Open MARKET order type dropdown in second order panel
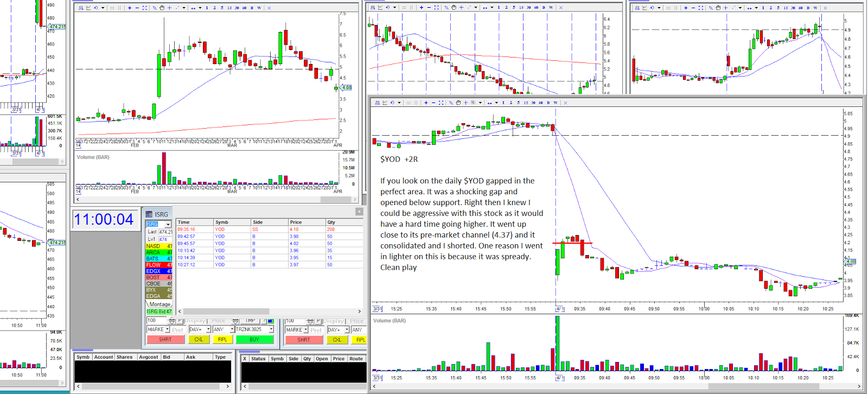 pyautogui.click(x=306, y=329)
